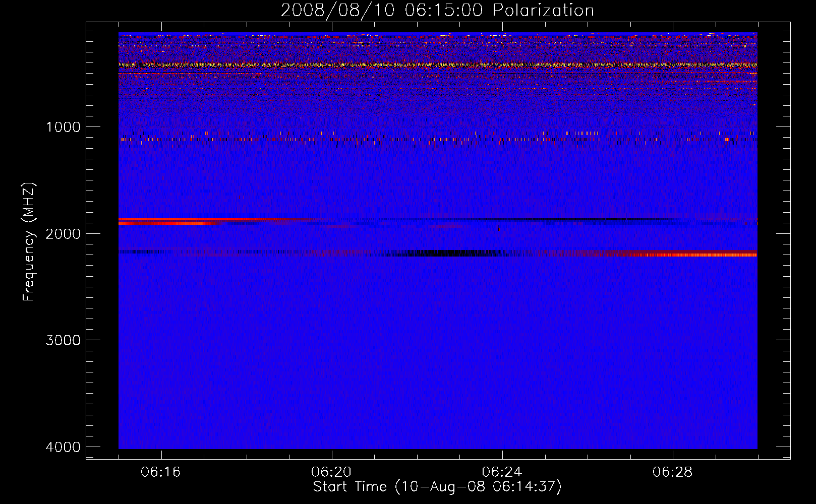Click the 06:24 time tick label
Viewport: 816px width, 504px height.
click(502, 472)
